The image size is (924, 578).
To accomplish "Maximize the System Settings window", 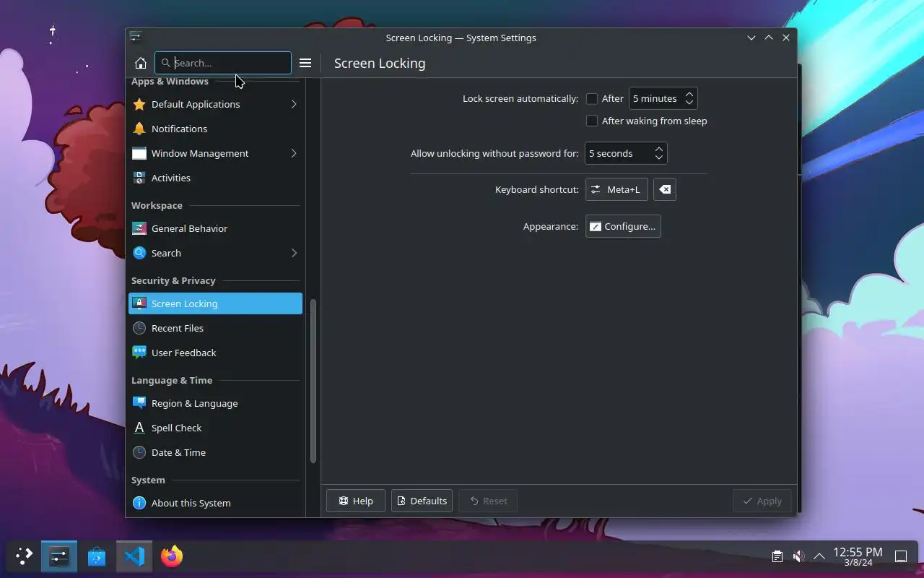I will point(769,38).
